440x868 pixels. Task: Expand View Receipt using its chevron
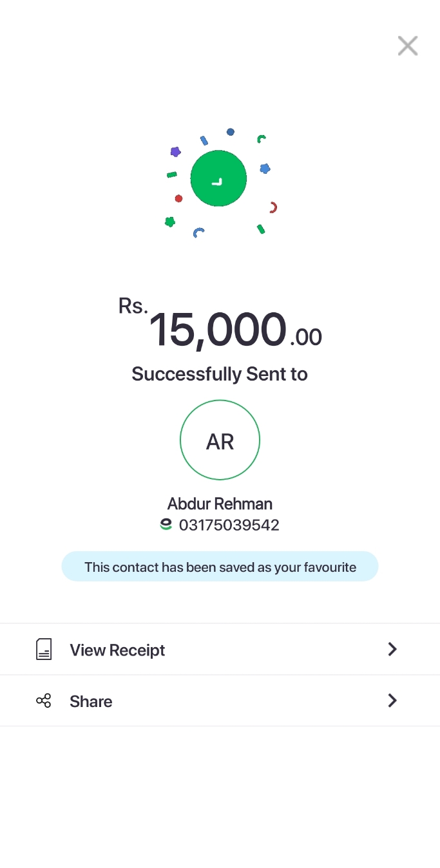pyautogui.click(x=392, y=649)
